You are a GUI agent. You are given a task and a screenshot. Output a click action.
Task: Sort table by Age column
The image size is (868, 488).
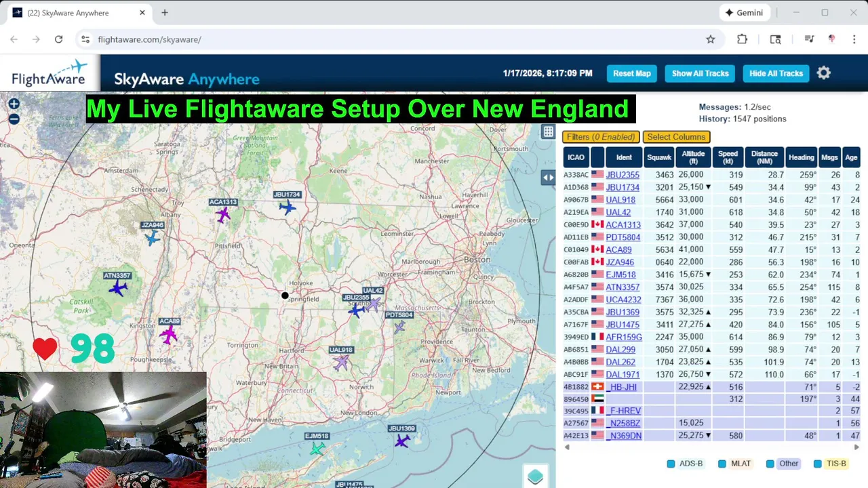pyautogui.click(x=851, y=157)
